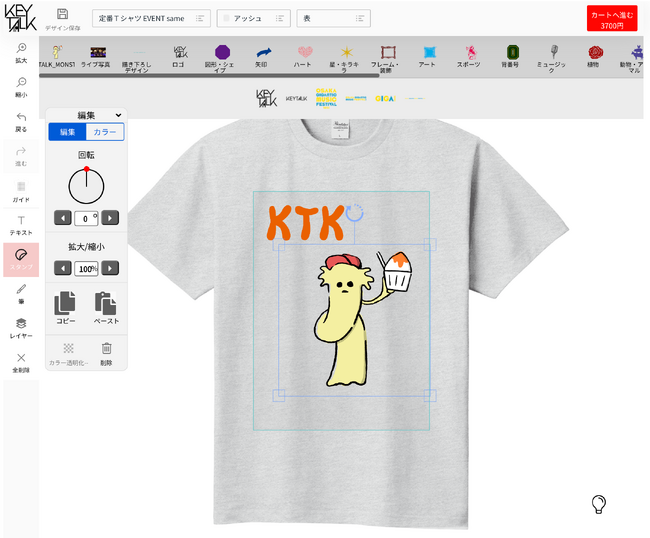Pick the black KEYTALK stacked logo stamp
Image resolution: width=650 pixels, height=538 pixels.
(266, 99)
